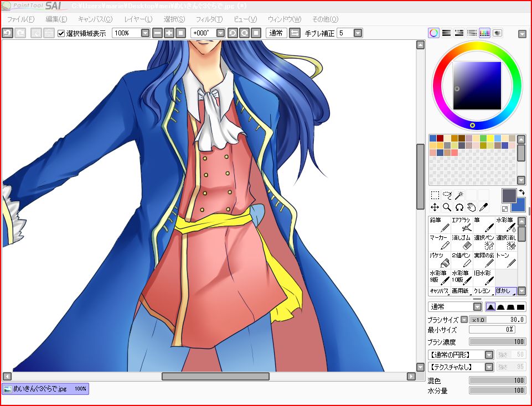The width and height of the screenshot is (532, 406).
Task: Toggle transparent color swatch button
Action: click(x=504, y=209)
